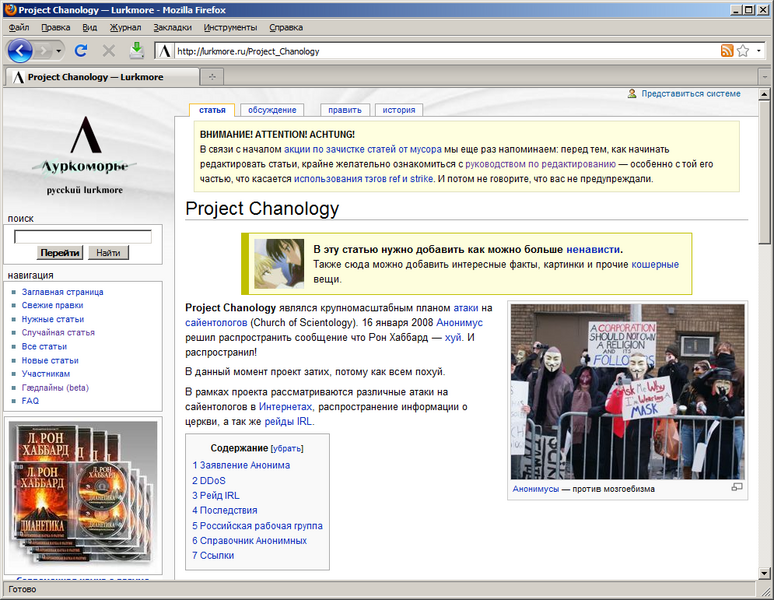Click the Луркоморье logo
774x600 pixels.
tap(85, 155)
